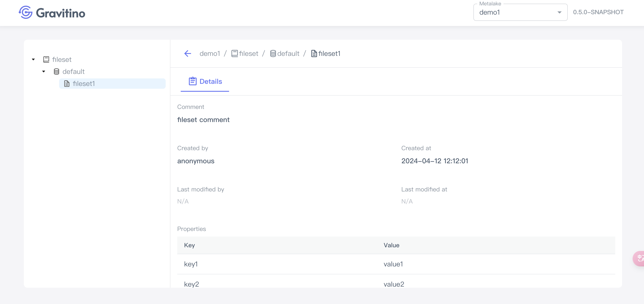644x304 pixels.
Task: Switch to the Details tab
Action: pos(205,81)
